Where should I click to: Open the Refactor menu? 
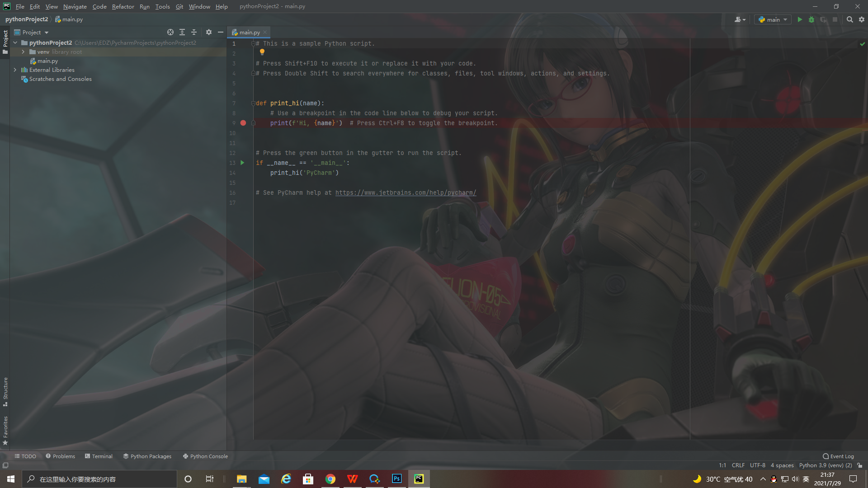(123, 6)
